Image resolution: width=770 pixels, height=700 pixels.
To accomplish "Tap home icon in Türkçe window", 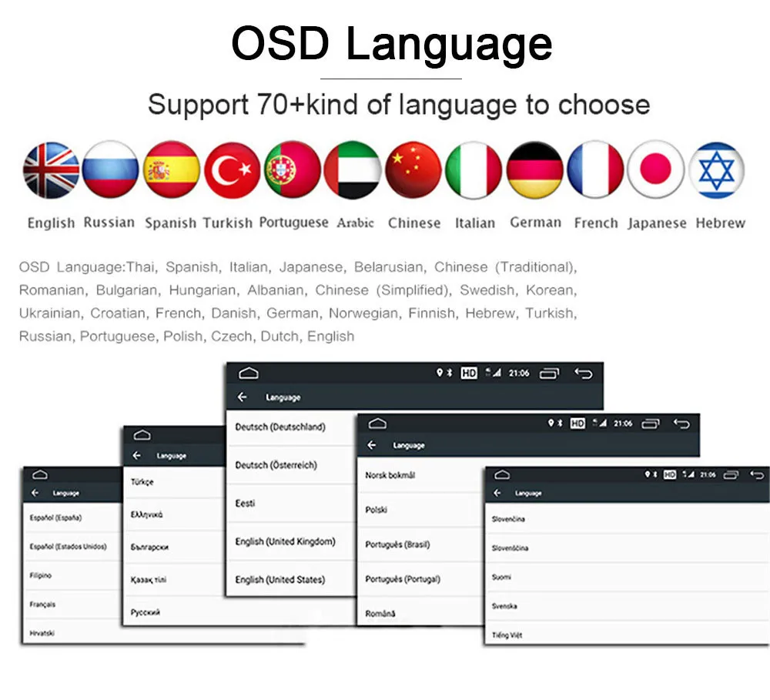I will 142,435.
